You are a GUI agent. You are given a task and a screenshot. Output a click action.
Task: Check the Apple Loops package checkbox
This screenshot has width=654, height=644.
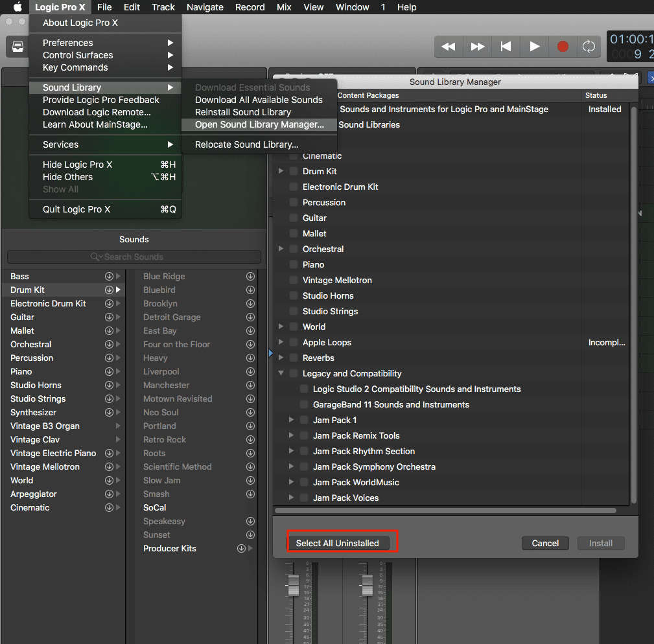coord(294,342)
